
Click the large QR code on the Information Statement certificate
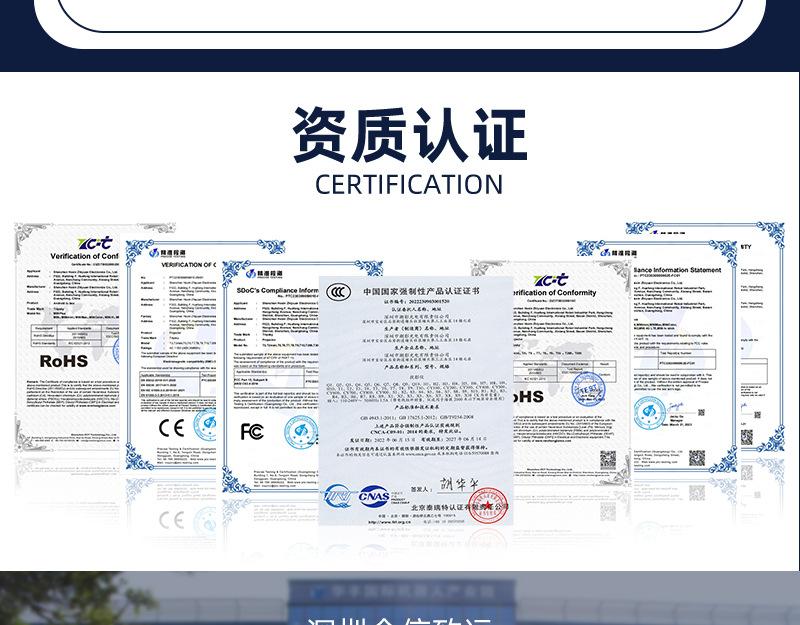tap(697, 458)
